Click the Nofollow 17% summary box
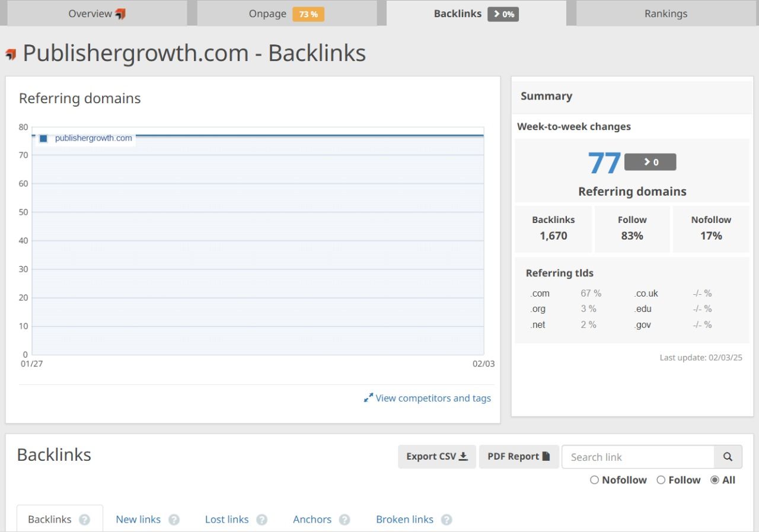 (711, 228)
